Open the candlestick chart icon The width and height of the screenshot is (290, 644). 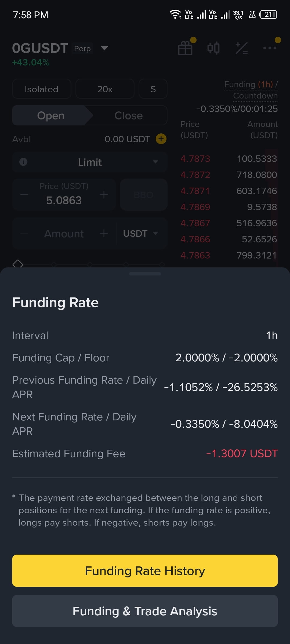(213, 48)
